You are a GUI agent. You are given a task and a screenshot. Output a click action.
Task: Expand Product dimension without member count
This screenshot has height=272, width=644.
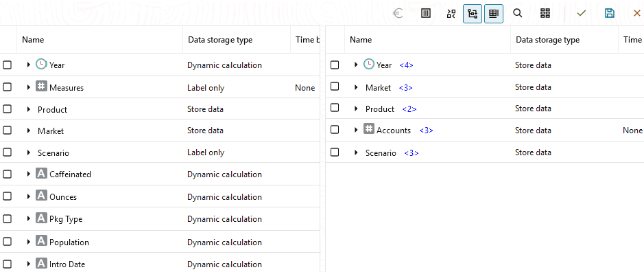tap(28, 109)
